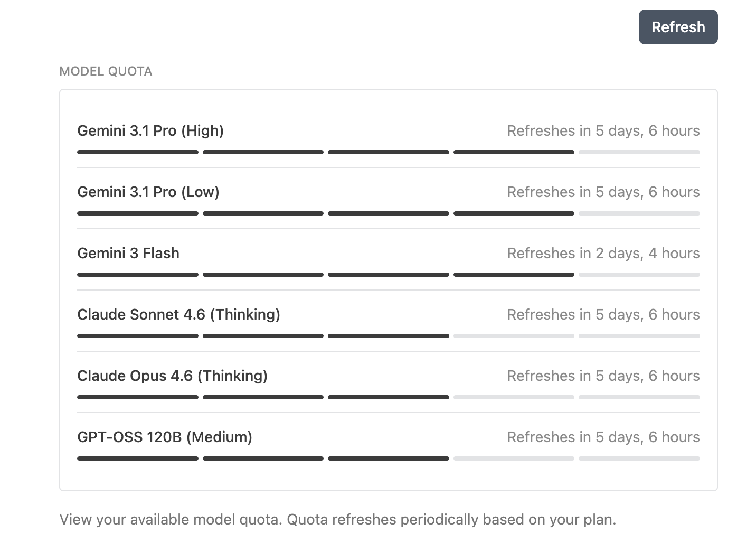The image size is (756, 543).
Task: Click the Claude Sonnet 4.6 quota bar
Action: (388, 336)
